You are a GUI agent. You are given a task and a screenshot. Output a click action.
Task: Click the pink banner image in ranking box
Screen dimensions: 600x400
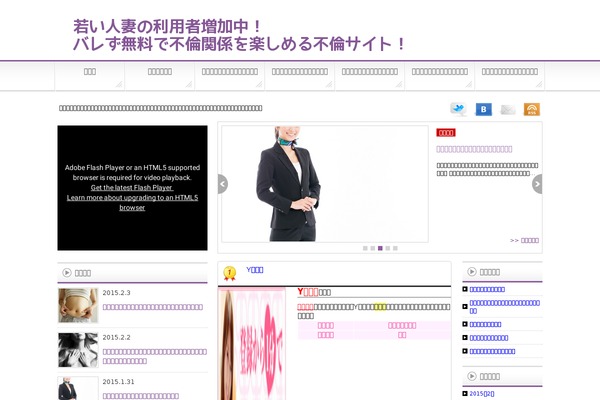point(252,344)
